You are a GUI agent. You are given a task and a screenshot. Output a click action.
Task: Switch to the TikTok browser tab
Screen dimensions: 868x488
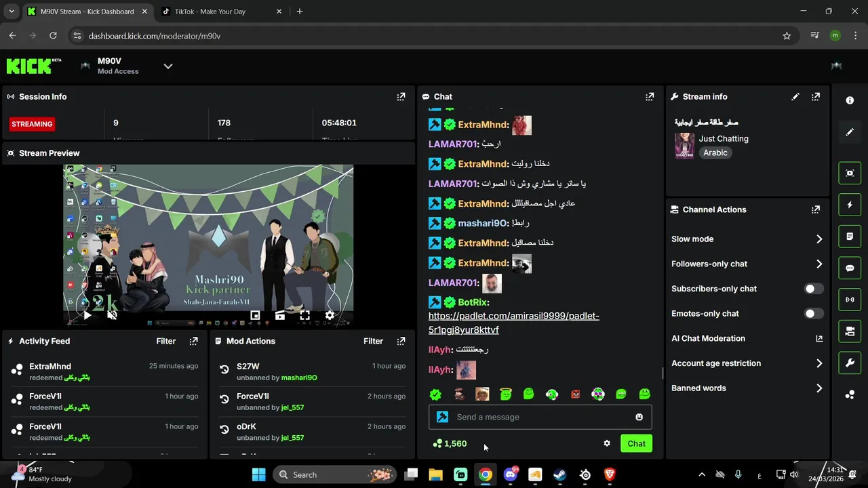221,12
